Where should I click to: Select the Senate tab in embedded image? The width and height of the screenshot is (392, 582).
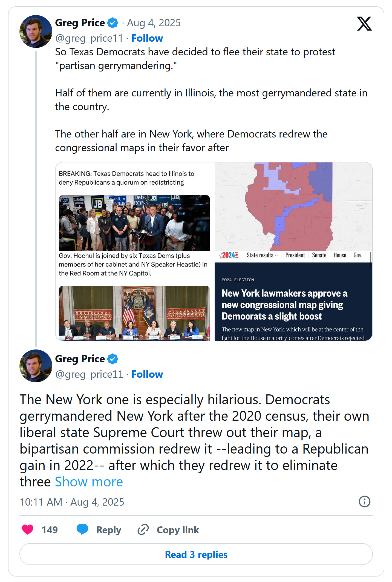tap(319, 255)
